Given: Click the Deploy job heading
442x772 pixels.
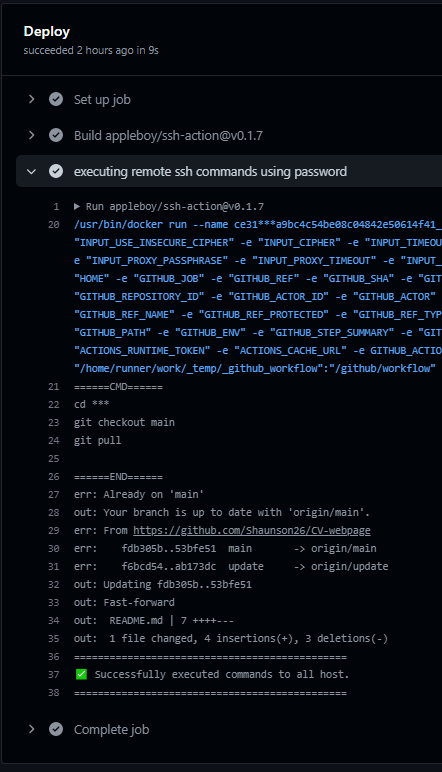Looking at the screenshot, I should [47, 32].
